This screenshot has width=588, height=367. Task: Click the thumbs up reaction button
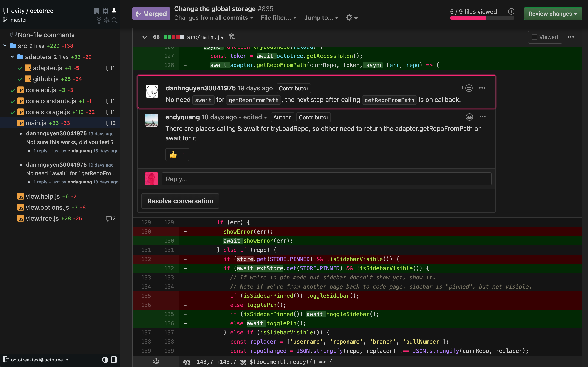coord(177,155)
